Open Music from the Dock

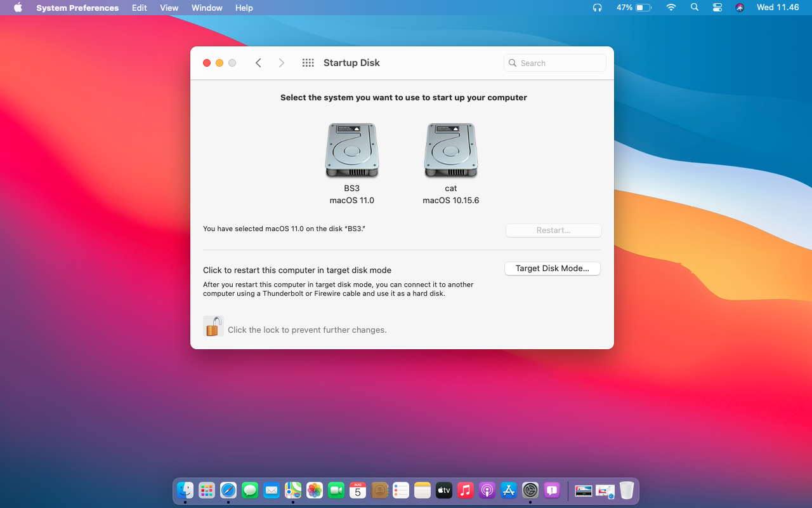pos(466,490)
